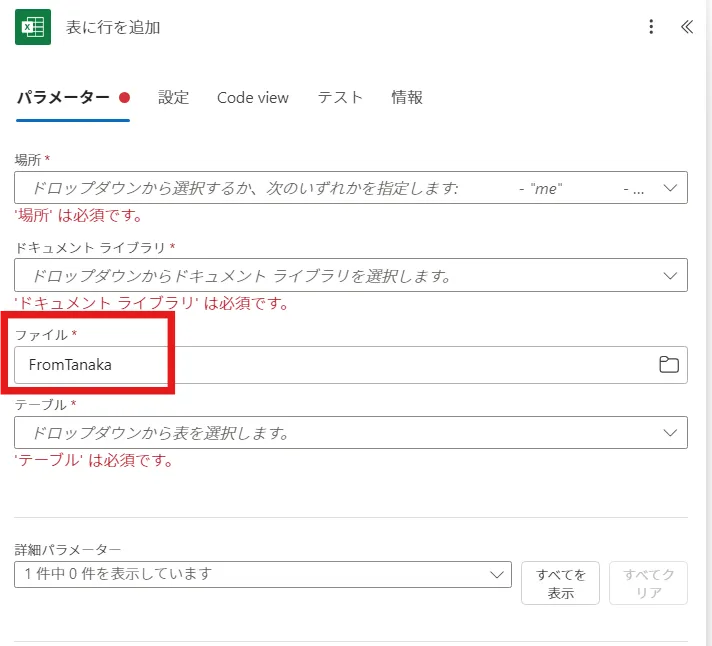712x646 pixels.
Task: Click the すべてを表示 button
Action: click(560, 583)
